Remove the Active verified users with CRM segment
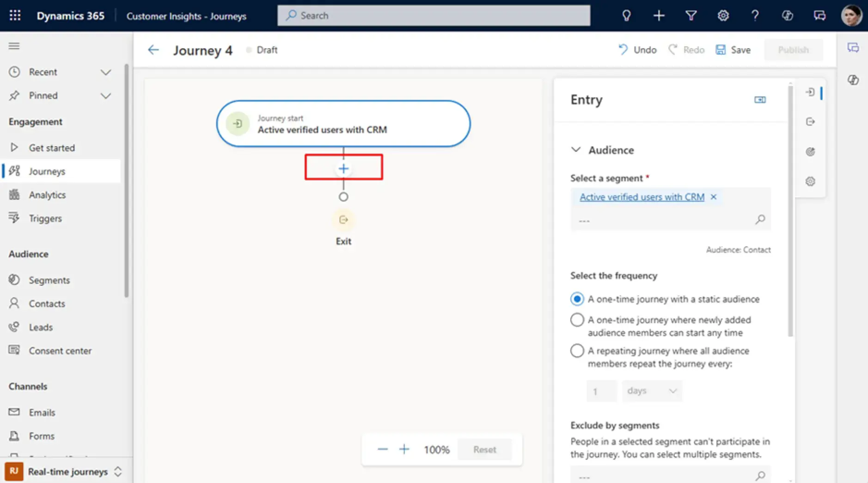This screenshot has width=868, height=483. tap(714, 197)
